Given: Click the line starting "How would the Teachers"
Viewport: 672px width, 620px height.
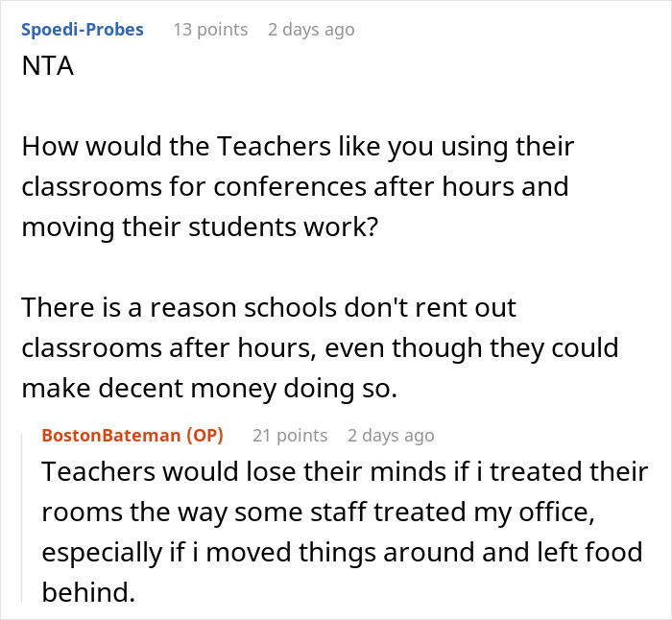Looking at the screenshot, I should [298, 147].
